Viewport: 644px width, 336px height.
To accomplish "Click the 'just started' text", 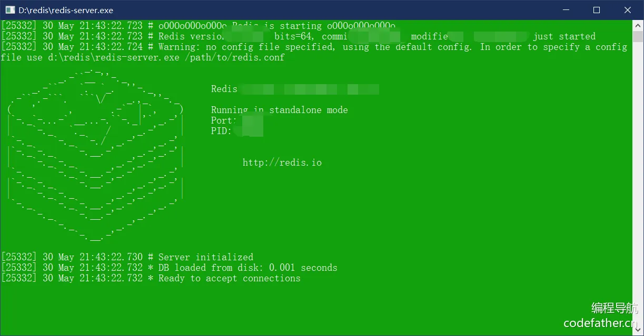I will point(564,36).
